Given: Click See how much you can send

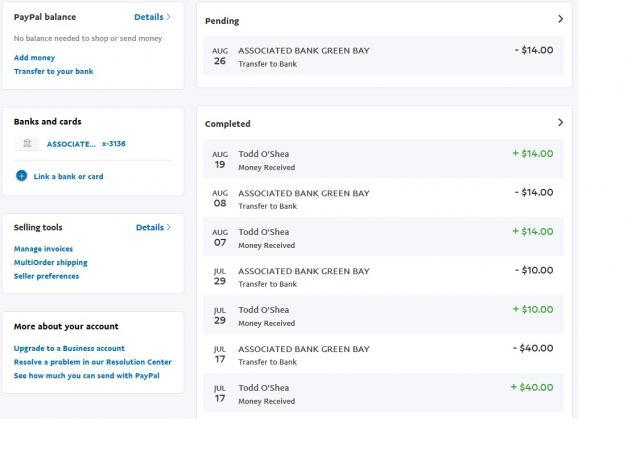Looking at the screenshot, I should (87, 376).
